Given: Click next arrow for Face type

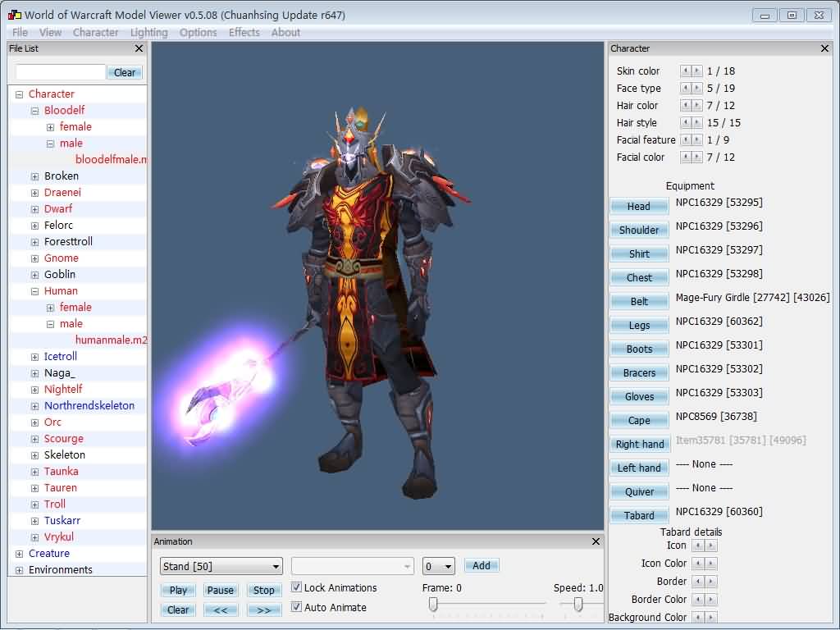Looking at the screenshot, I should (x=697, y=88).
